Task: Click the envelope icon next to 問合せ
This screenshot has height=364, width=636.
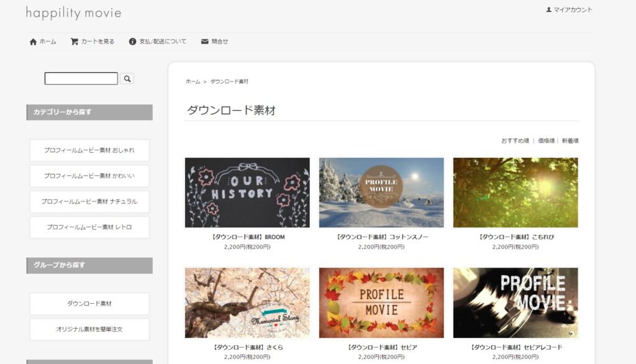Action: pyautogui.click(x=204, y=41)
